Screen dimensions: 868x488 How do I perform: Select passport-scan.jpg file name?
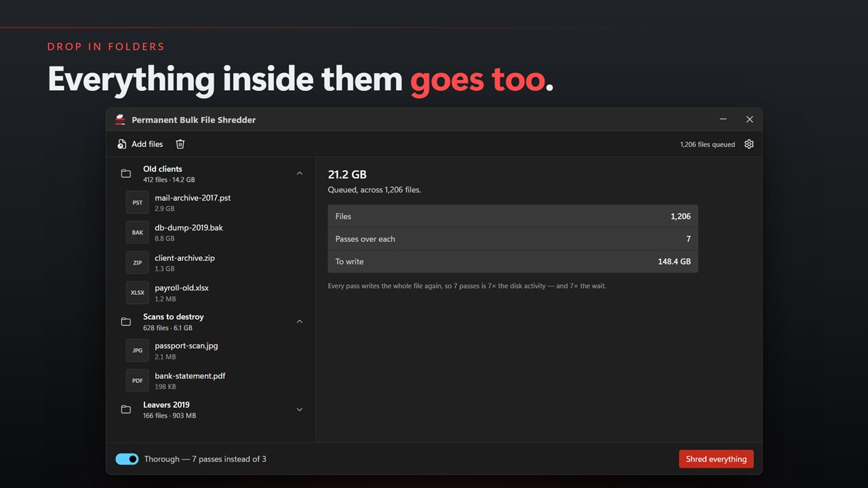(x=186, y=346)
